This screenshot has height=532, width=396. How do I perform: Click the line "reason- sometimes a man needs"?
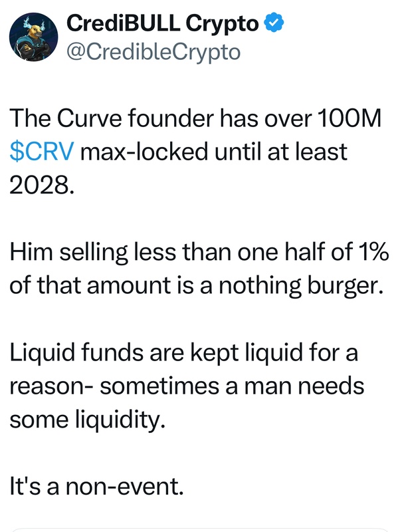coord(187,386)
